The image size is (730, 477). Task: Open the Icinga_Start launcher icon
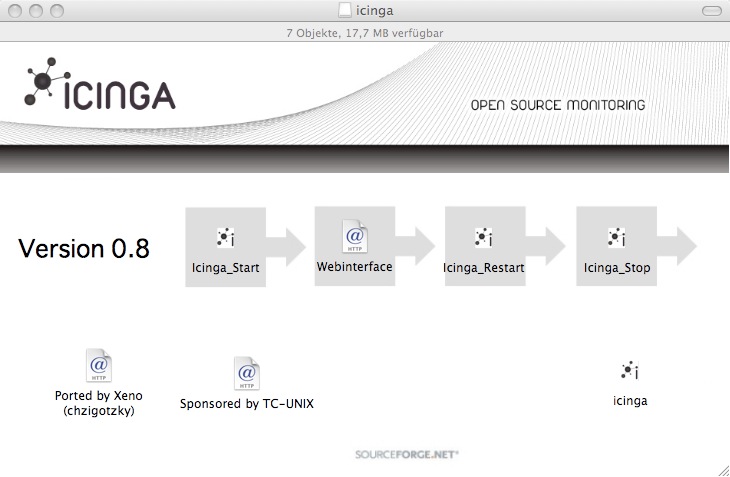coord(226,237)
